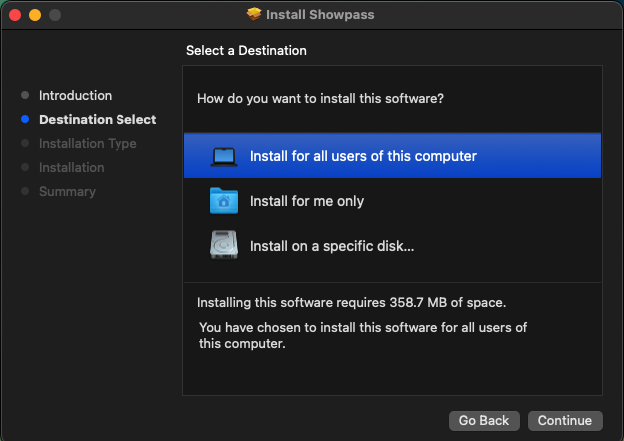Viewport: 624px width, 441px height.
Task: Click the blue bullet beside Destination Select
Action: (25, 119)
